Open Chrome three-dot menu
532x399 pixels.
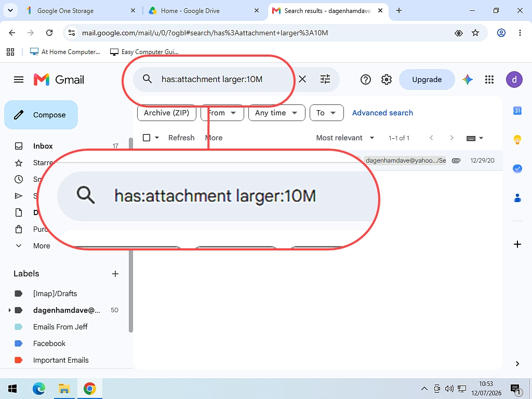[x=520, y=33]
